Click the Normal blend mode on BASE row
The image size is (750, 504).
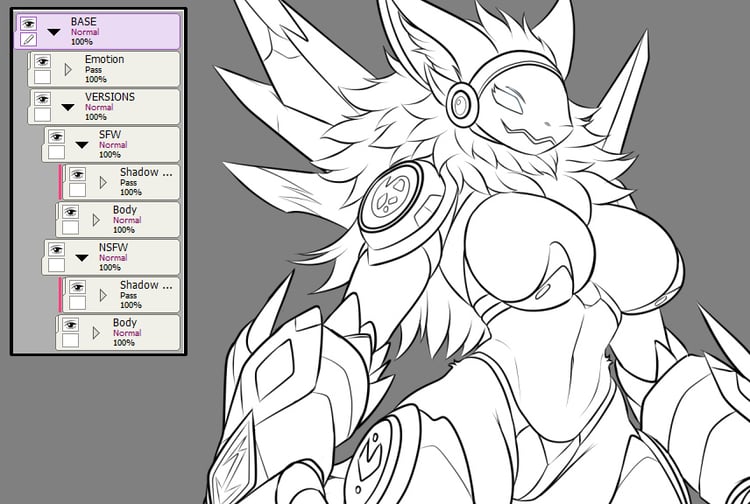[x=85, y=32]
